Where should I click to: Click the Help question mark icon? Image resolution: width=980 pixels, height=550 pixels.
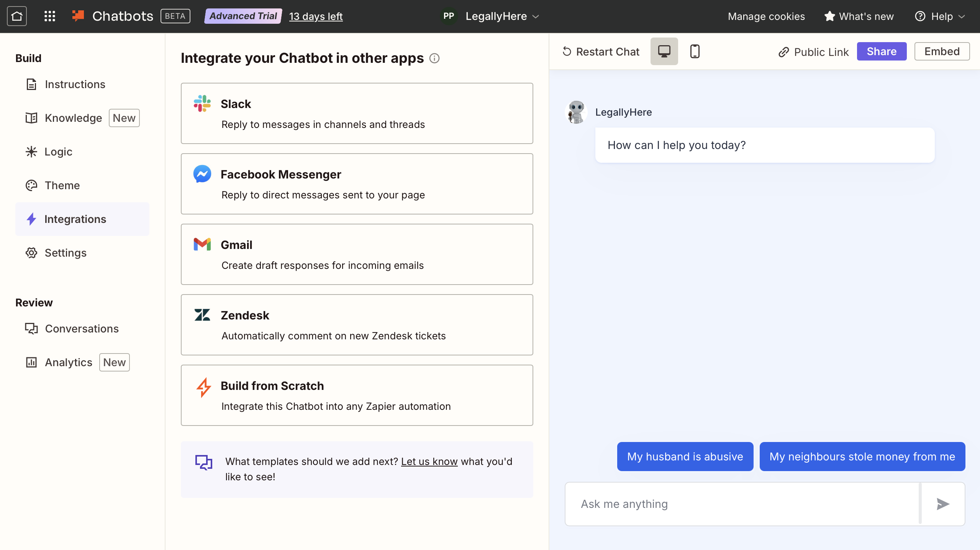920,16
